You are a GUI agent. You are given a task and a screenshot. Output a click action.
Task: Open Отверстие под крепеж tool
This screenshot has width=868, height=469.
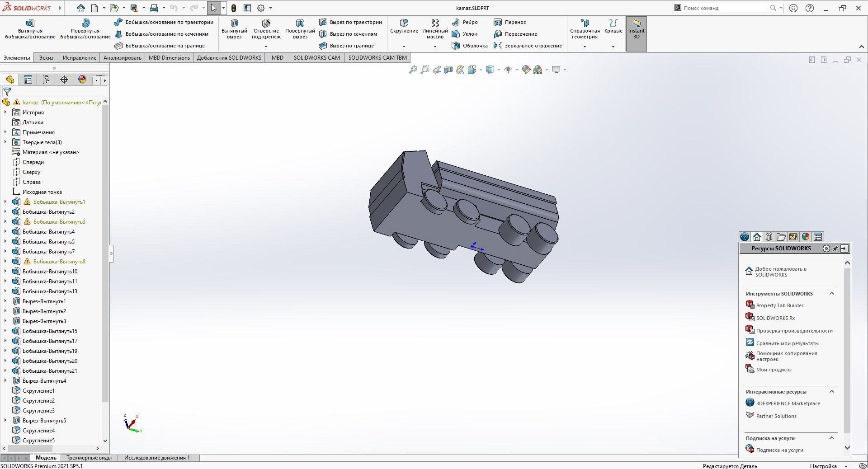266,29
